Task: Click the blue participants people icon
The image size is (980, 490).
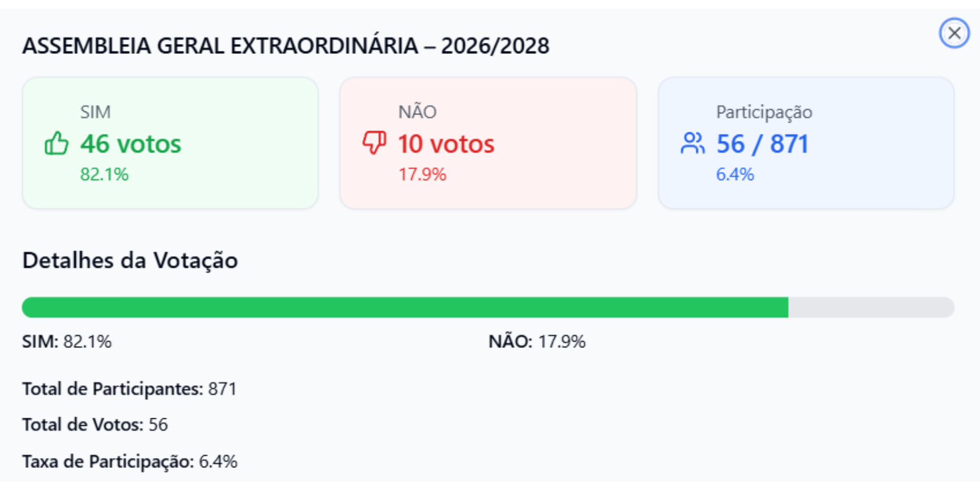Action: (x=692, y=143)
